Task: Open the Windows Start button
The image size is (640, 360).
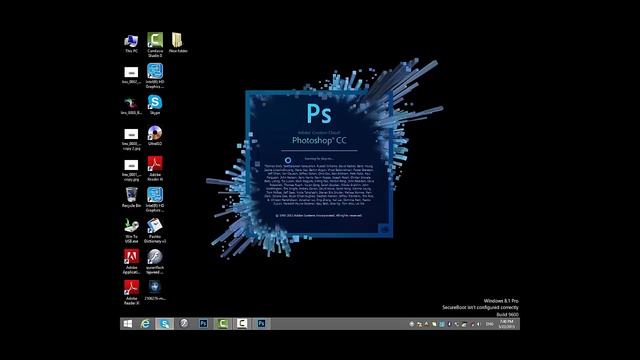Action: tap(128, 324)
